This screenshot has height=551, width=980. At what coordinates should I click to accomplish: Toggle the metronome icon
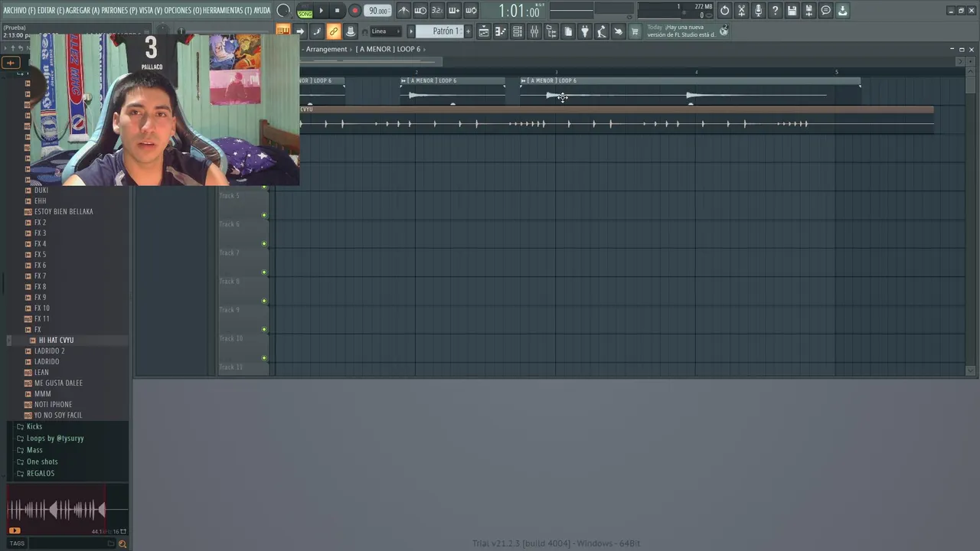(403, 11)
